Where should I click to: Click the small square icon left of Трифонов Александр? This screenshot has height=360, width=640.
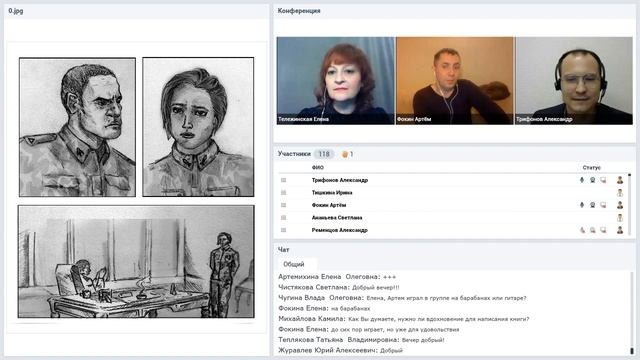283,180
